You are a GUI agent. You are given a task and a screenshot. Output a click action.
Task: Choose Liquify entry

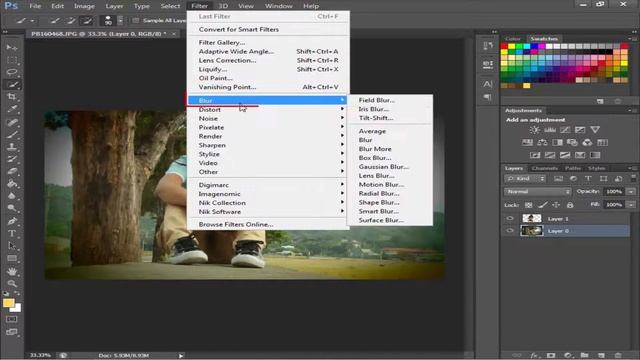(x=213, y=69)
